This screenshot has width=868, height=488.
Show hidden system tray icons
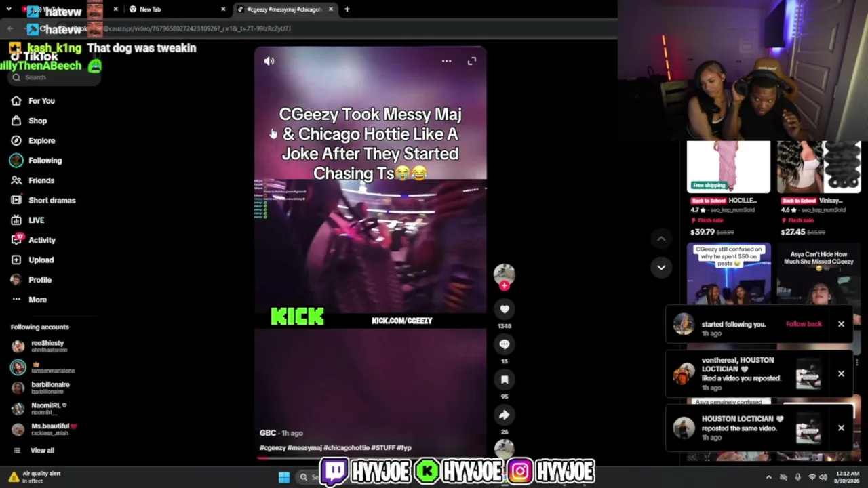[x=768, y=477]
